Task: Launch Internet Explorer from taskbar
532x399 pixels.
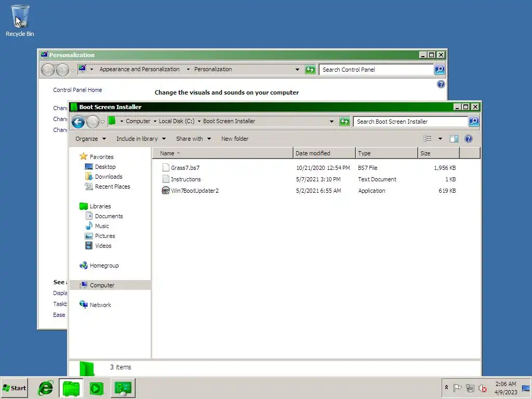Action: tap(46, 388)
